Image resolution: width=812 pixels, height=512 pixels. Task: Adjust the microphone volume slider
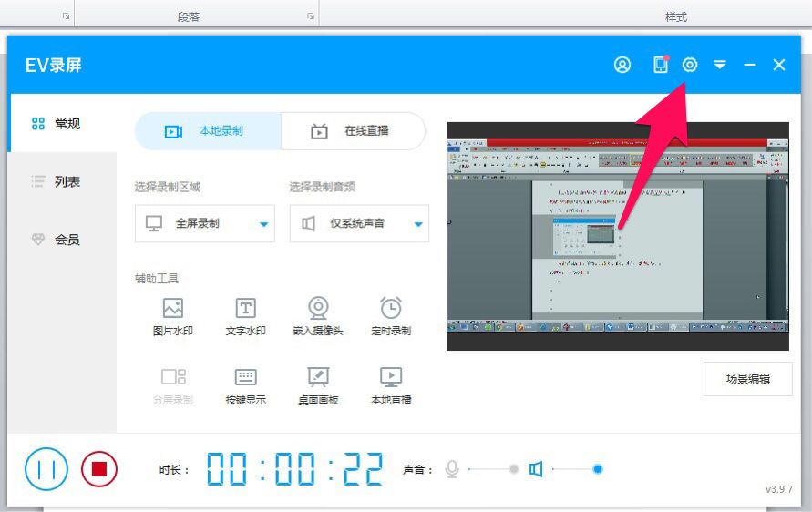click(x=494, y=469)
